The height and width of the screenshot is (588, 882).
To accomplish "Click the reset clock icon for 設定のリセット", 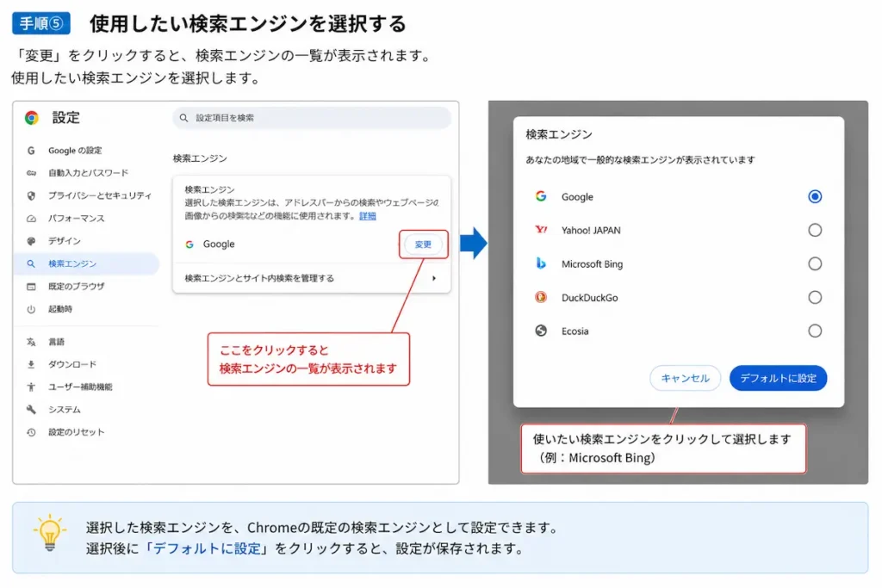I will click(x=31, y=432).
